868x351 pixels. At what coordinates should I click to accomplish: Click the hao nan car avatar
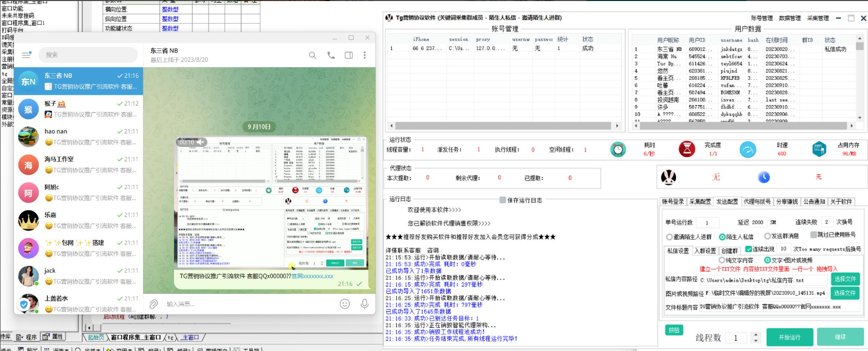click(x=28, y=137)
